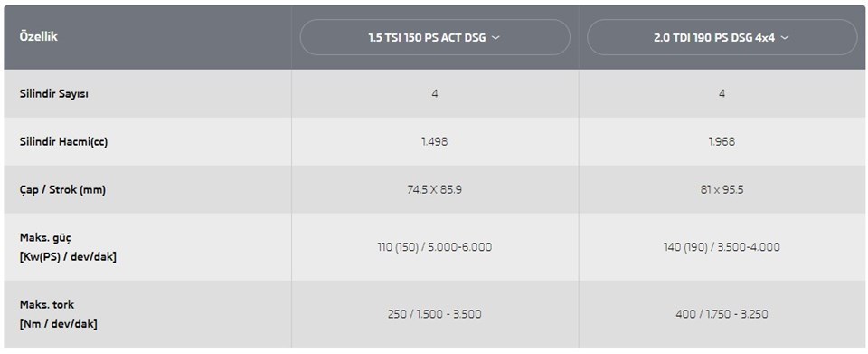Select the 1.968 cylinder volume value
Image resolution: width=868 pixels, height=354 pixels.
tap(722, 142)
